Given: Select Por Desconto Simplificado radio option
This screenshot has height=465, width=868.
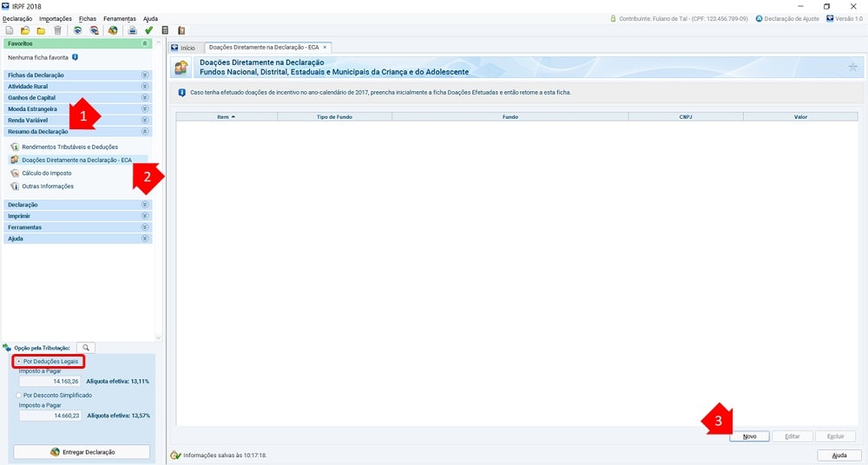Looking at the screenshot, I should (19, 395).
